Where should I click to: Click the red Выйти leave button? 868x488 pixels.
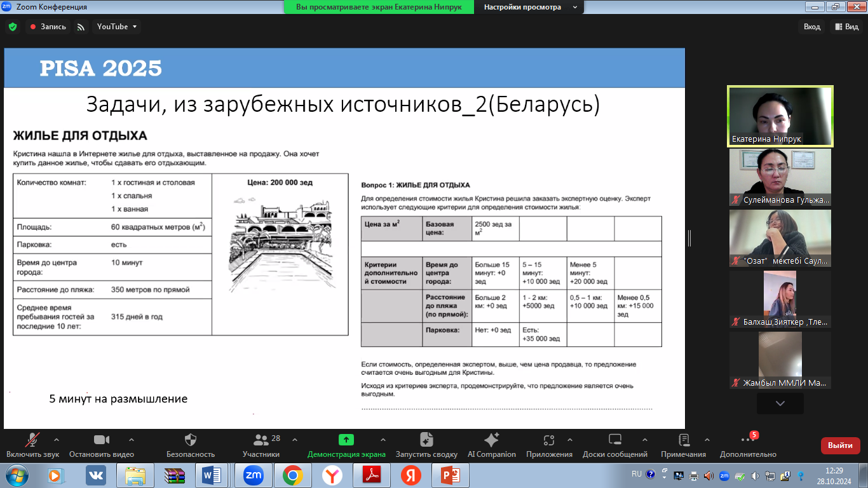(840, 445)
